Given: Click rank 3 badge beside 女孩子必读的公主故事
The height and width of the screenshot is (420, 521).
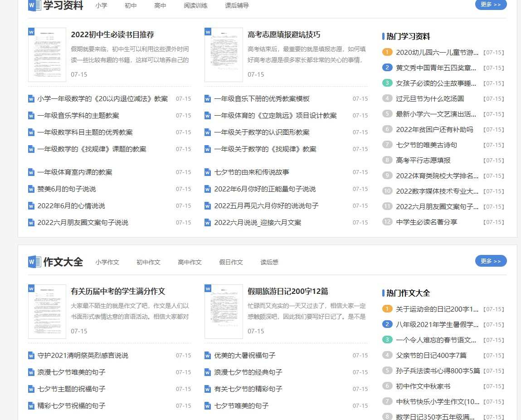Looking at the screenshot, I should 387,83.
